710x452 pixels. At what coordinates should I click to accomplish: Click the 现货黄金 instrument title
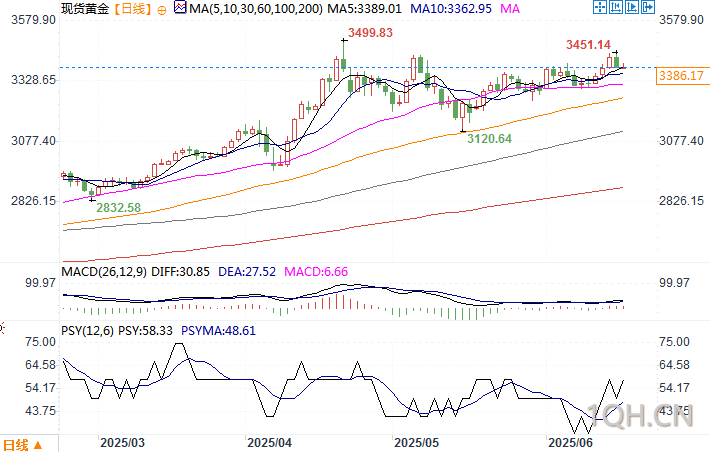[x=85, y=9]
